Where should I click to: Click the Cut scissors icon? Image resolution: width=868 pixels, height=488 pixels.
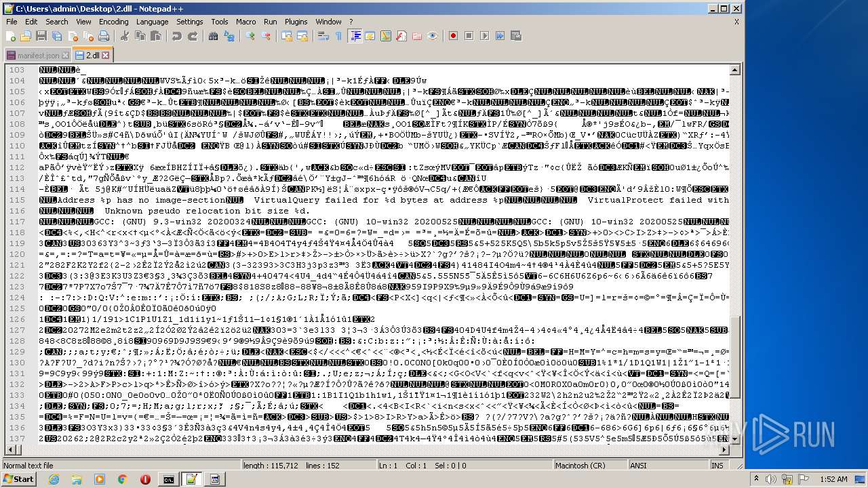click(x=126, y=36)
